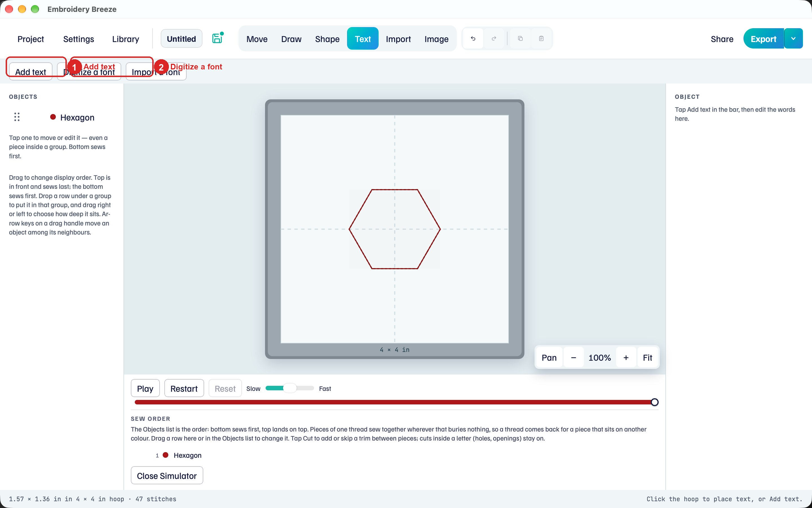The image size is (812, 508).
Task: Click the greyed-out Reset button
Action: click(x=225, y=388)
